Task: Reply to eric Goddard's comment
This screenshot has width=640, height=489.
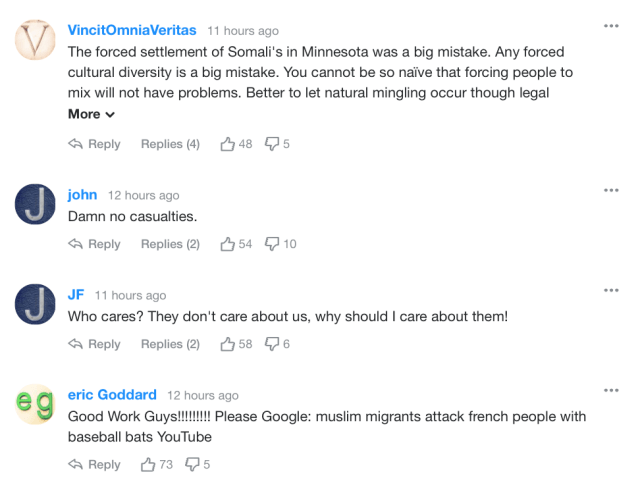Action: [x=94, y=464]
